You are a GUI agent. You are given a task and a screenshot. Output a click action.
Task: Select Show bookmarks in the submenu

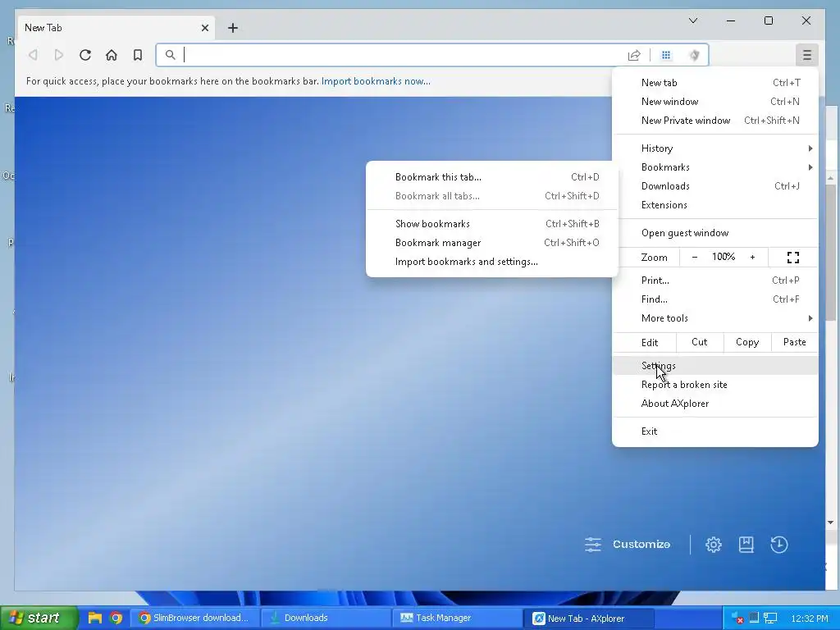492,224
